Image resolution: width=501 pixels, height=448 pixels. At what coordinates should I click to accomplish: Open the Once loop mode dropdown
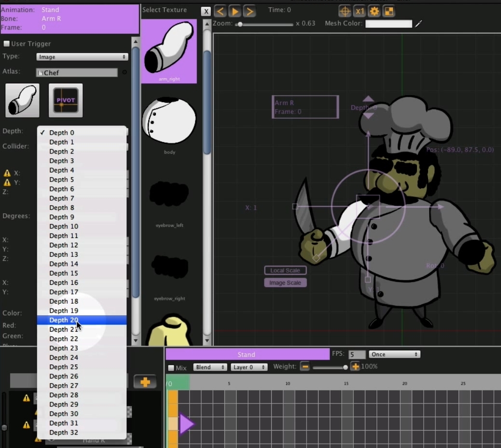point(395,354)
